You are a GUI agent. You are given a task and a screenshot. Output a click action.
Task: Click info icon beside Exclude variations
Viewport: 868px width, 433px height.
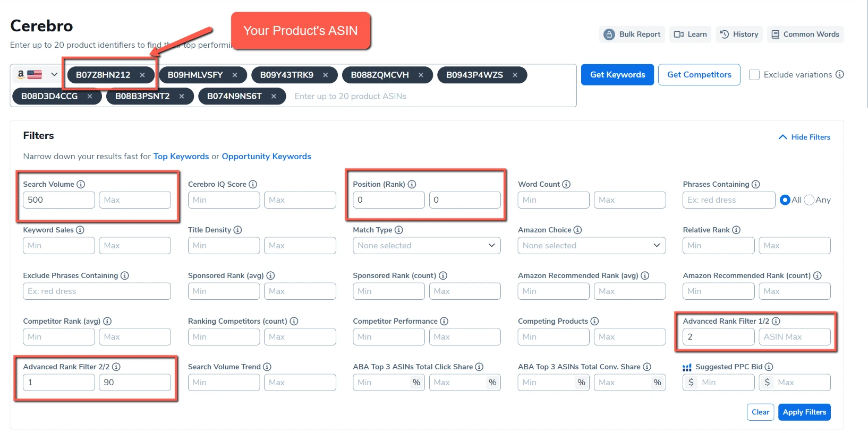pos(839,75)
